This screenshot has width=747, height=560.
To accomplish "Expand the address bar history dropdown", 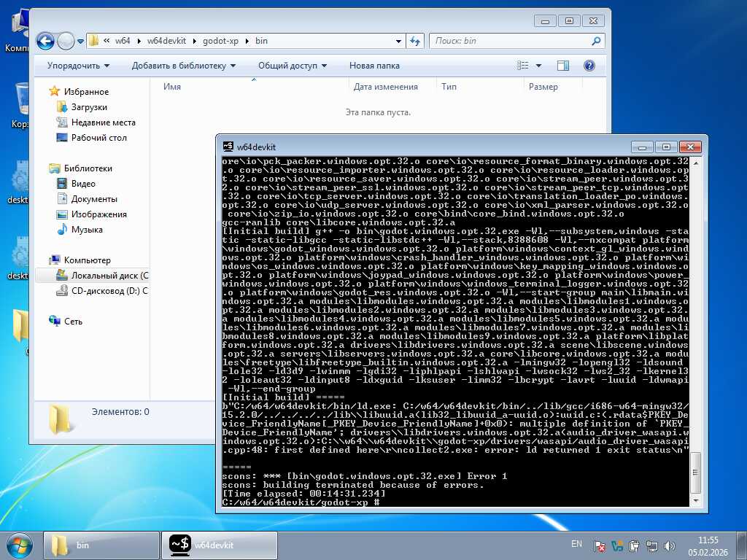I will point(398,41).
